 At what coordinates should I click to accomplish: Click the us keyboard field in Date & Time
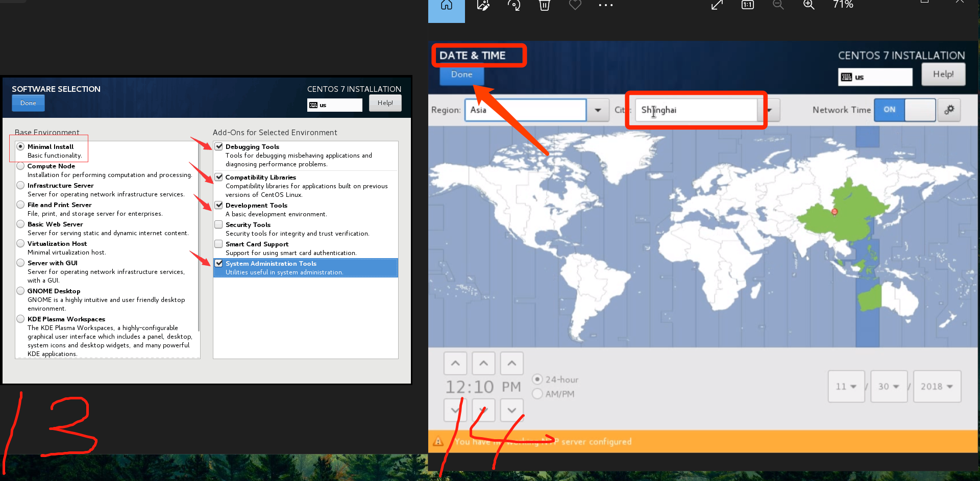click(x=875, y=77)
